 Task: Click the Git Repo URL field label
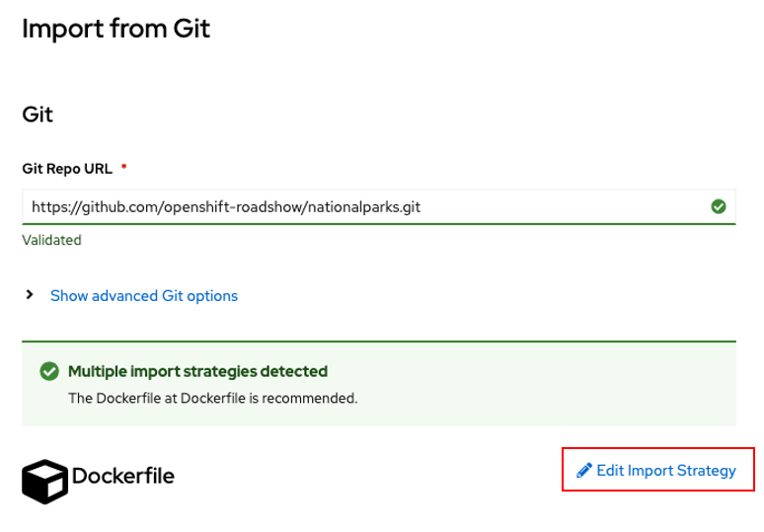click(x=67, y=169)
